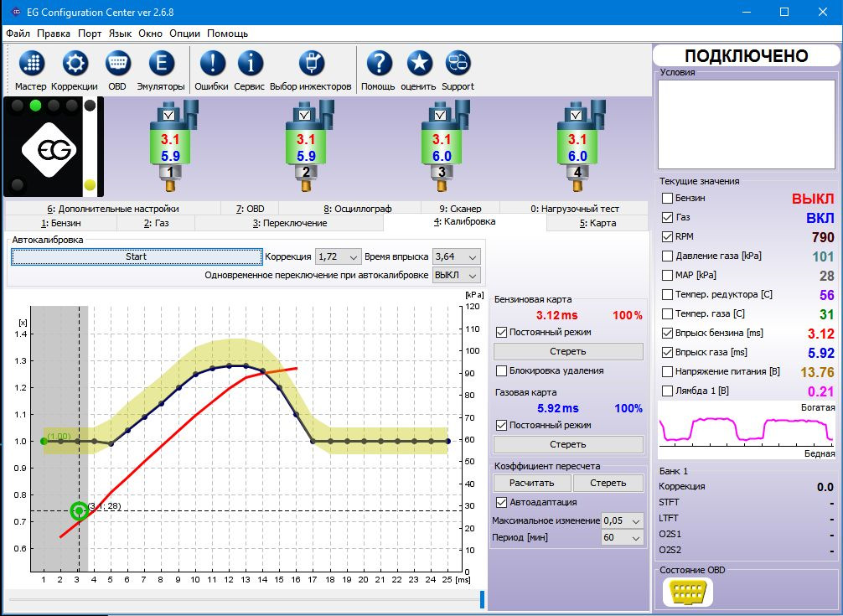Open the Правка menu

pos(54,34)
